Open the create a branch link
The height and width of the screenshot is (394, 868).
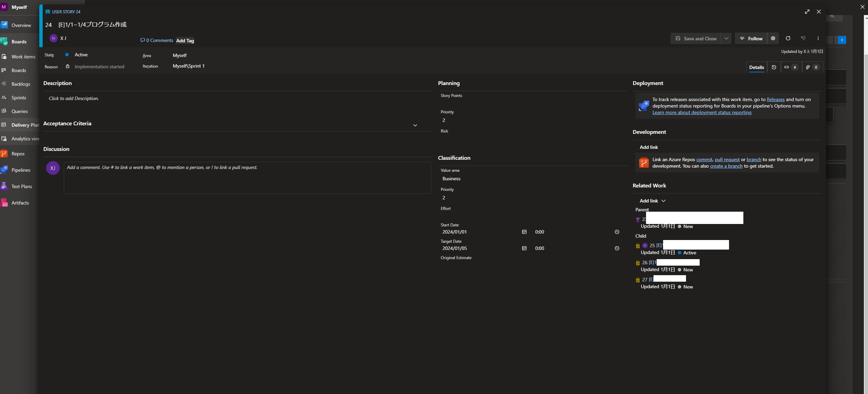coord(726,166)
